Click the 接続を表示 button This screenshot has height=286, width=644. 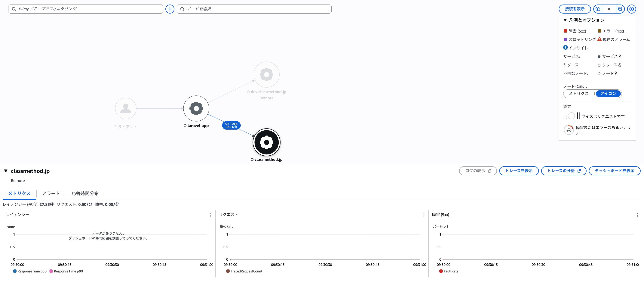(x=575, y=9)
